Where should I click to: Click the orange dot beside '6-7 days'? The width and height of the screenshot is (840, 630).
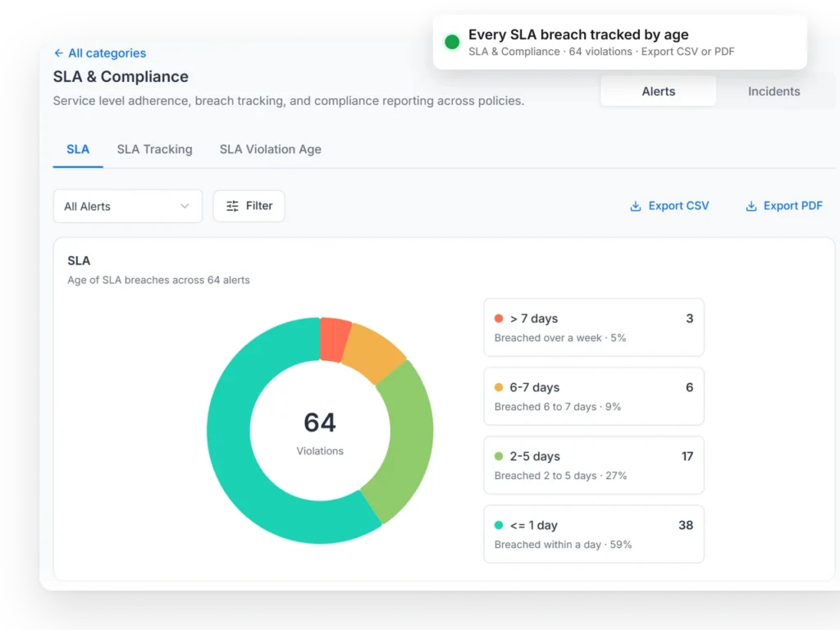tap(499, 387)
